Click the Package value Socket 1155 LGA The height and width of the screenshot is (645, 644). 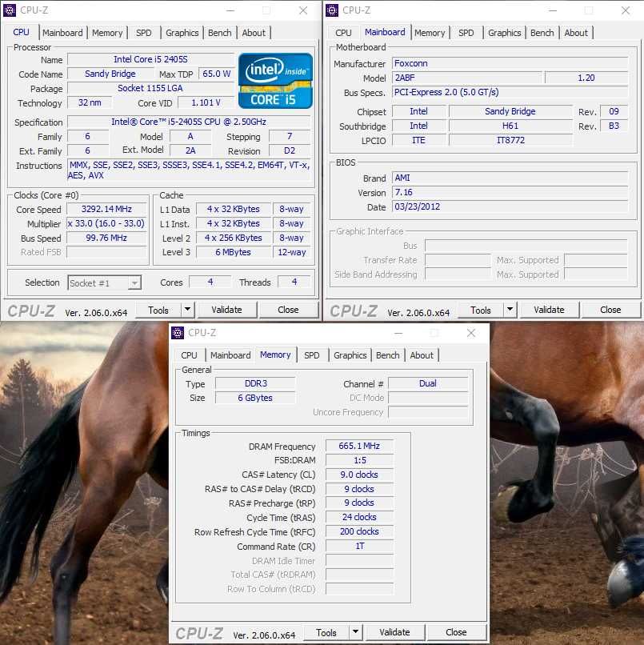pyautogui.click(x=150, y=88)
